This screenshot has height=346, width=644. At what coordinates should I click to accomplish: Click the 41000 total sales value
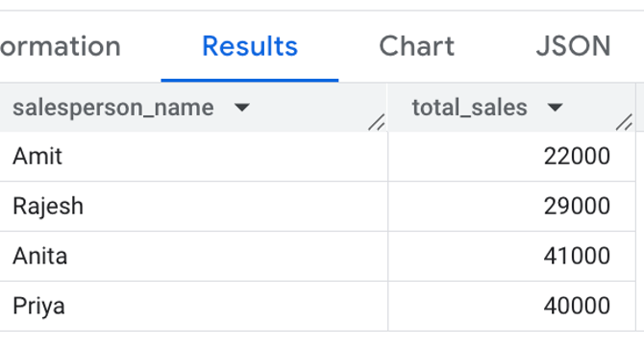[x=577, y=256]
